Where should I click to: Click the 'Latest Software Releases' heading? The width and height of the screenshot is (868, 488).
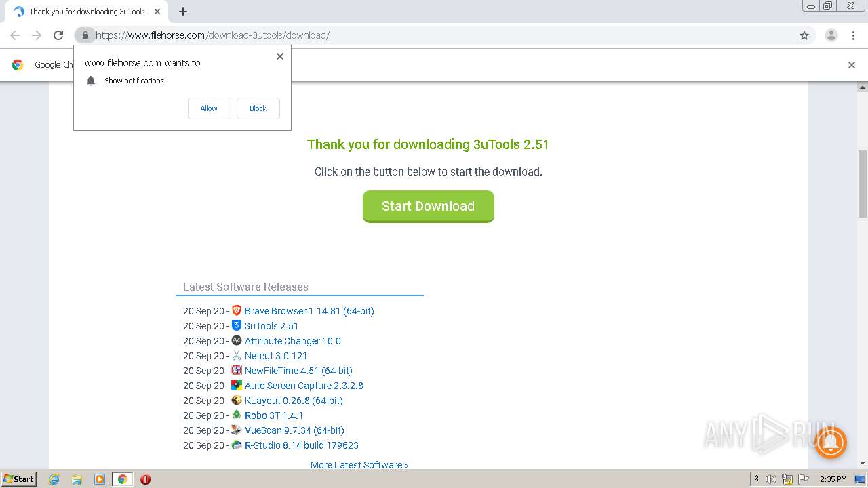245,287
